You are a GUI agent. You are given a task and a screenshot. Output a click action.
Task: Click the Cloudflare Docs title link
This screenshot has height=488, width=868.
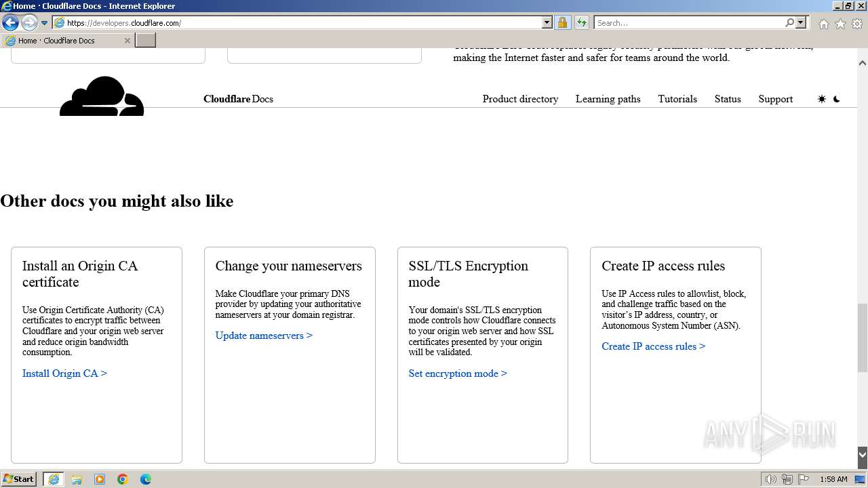pos(238,99)
